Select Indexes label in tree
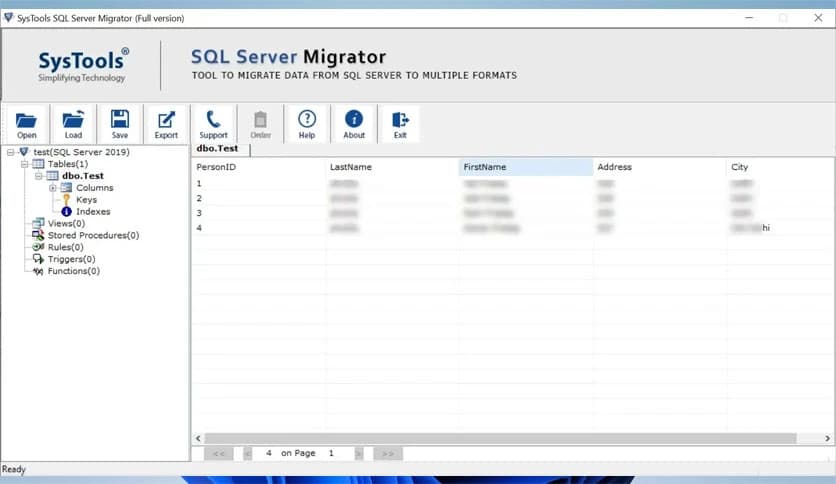 [x=93, y=212]
